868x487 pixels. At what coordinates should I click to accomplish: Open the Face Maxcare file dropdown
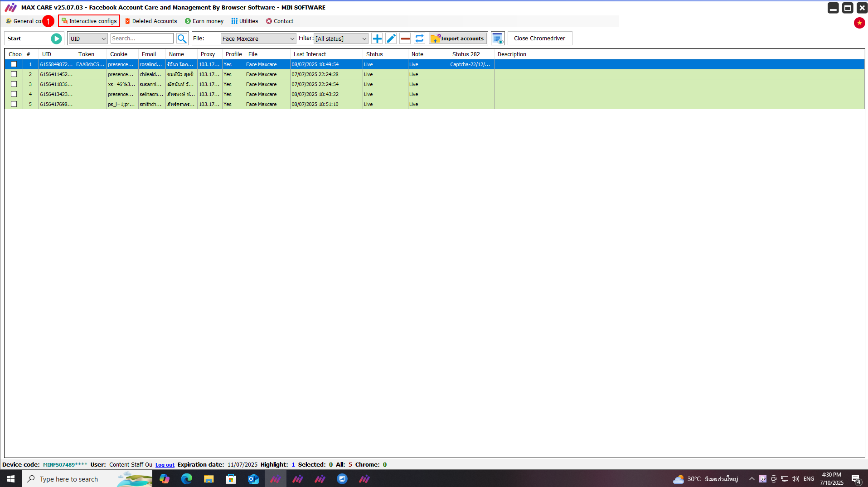258,39
